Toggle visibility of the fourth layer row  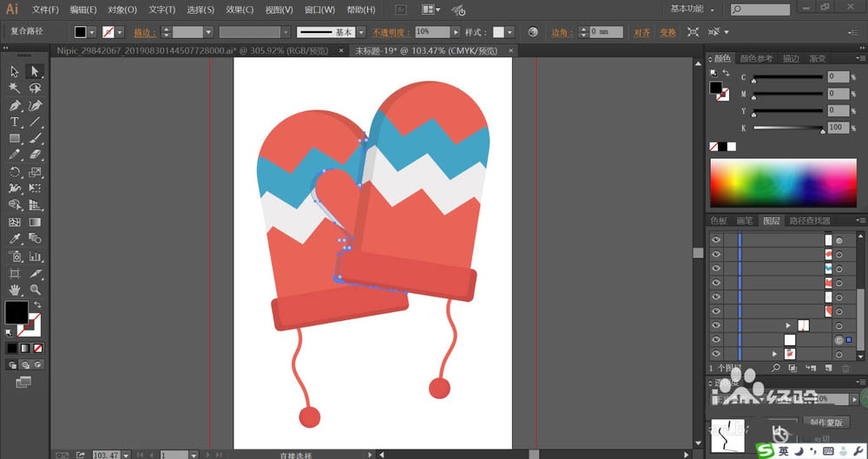pyautogui.click(x=716, y=282)
